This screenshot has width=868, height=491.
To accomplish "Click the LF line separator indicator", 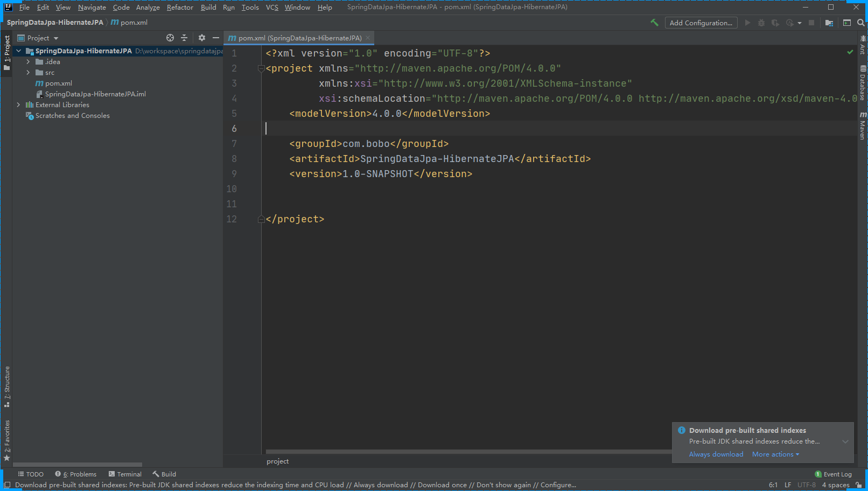I will [788, 485].
